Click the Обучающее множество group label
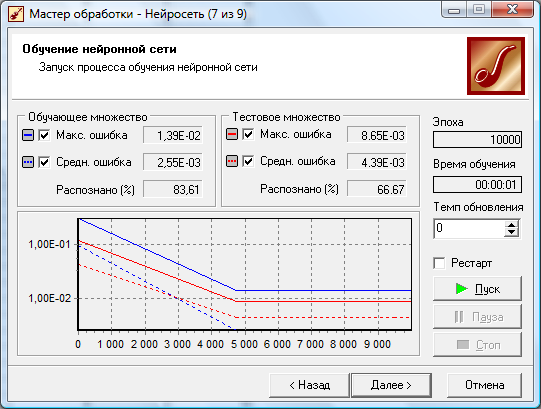The image size is (541, 409). (88, 117)
